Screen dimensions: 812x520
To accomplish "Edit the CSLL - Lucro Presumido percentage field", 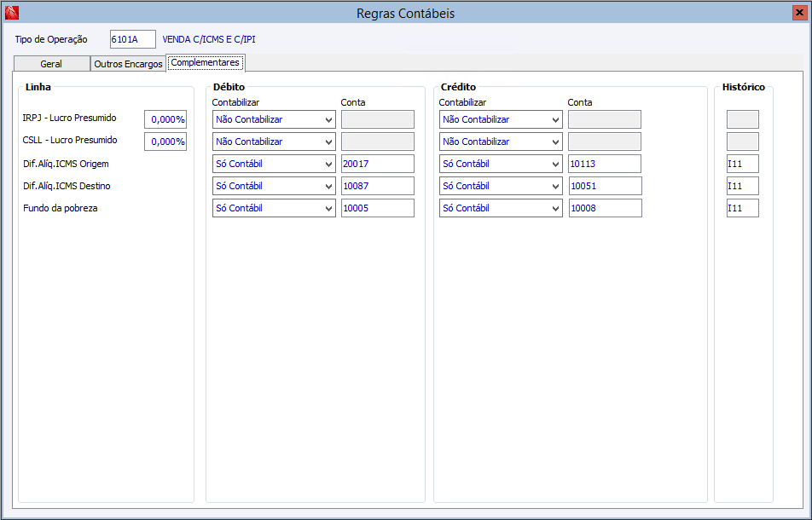I will pos(165,142).
